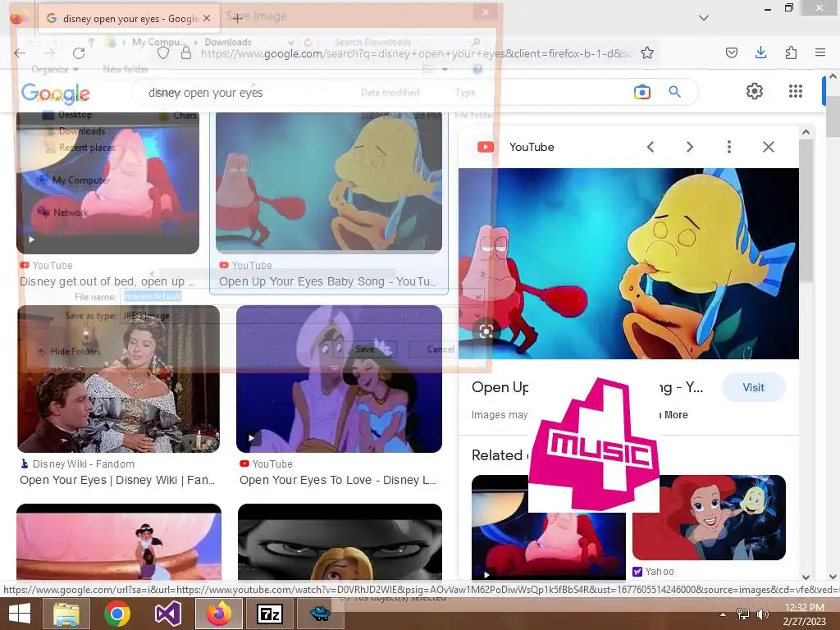
Task: Switch to Firefox via its taskbar icon
Action: point(218,614)
